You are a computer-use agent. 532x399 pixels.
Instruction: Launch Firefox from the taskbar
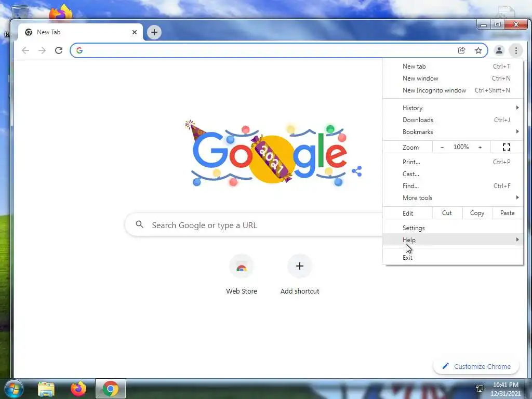click(78, 389)
